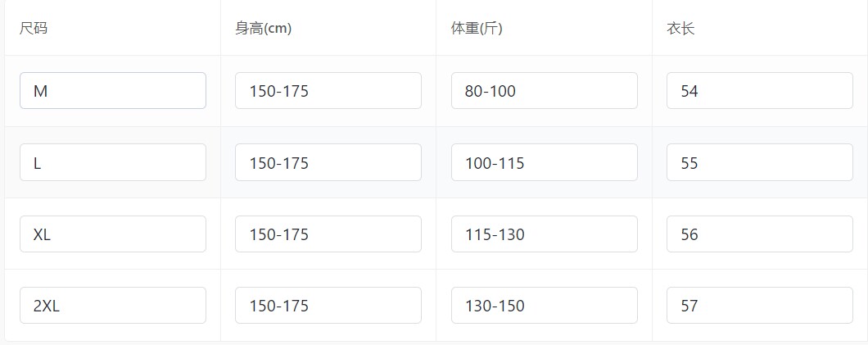This screenshot has width=868, height=345.
Task: Select the weight field showing 80-100
Action: (544, 91)
